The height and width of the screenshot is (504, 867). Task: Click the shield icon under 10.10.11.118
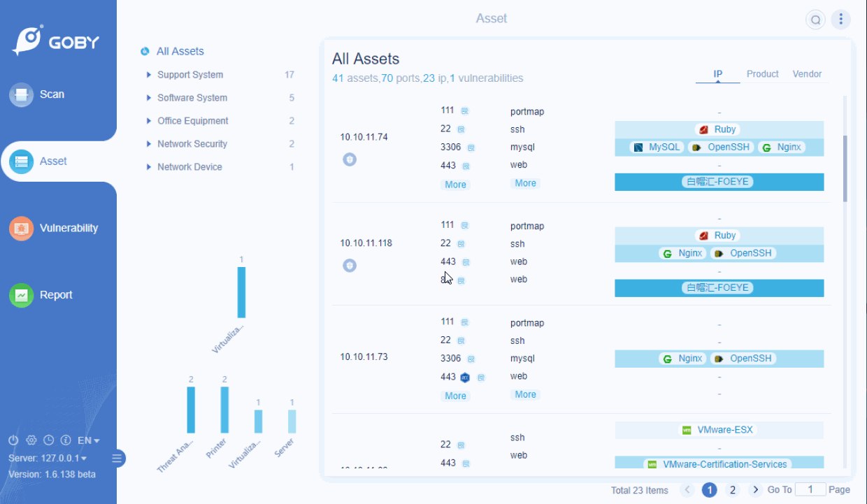tap(350, 266)
